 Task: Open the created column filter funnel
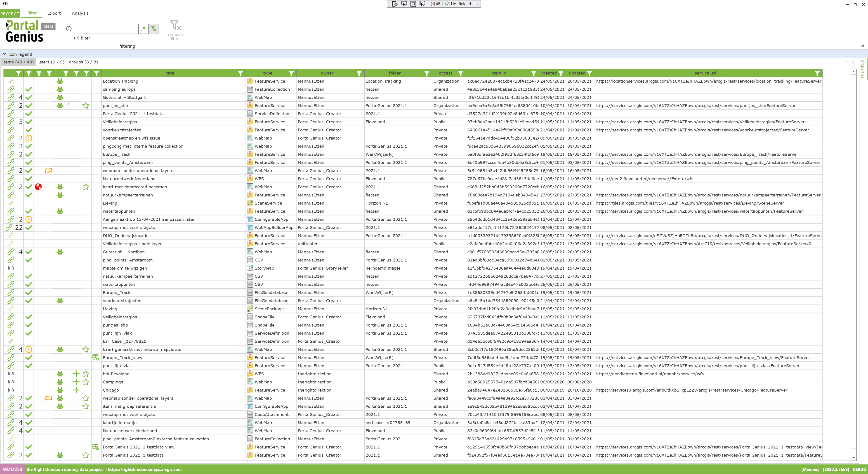[x=561, y=73]
